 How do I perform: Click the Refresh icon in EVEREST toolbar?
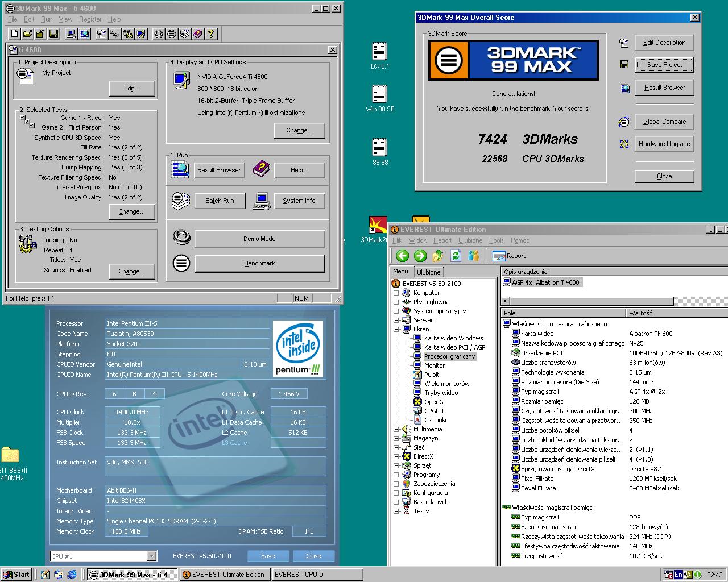pyautogui.click(x=456, y=256)
